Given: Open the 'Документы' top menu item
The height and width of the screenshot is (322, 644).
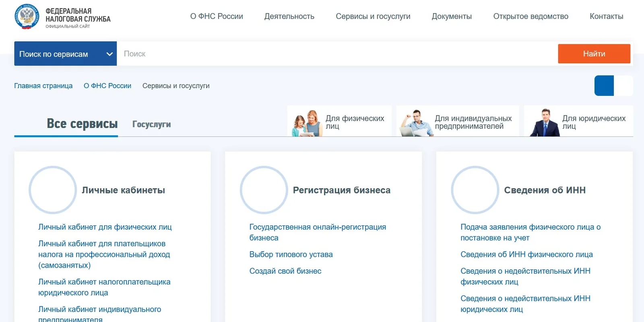Looking at the screenshot, I should pos(452,17).
